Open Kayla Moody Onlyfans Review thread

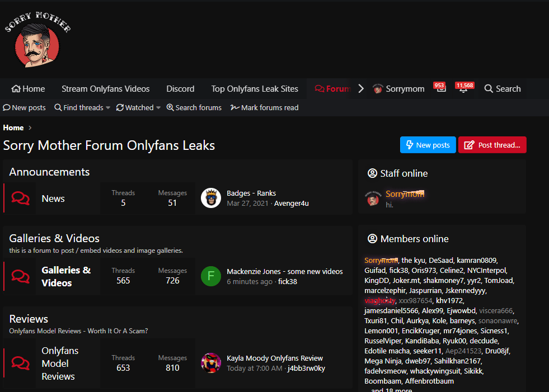(x=274, y=358)
